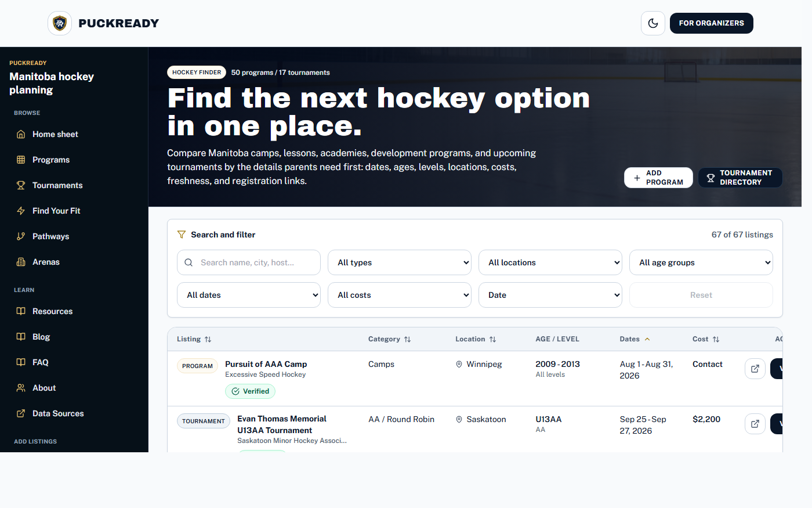Click Winnipeg location pin icon
The image size is (812, 508).
459,364
